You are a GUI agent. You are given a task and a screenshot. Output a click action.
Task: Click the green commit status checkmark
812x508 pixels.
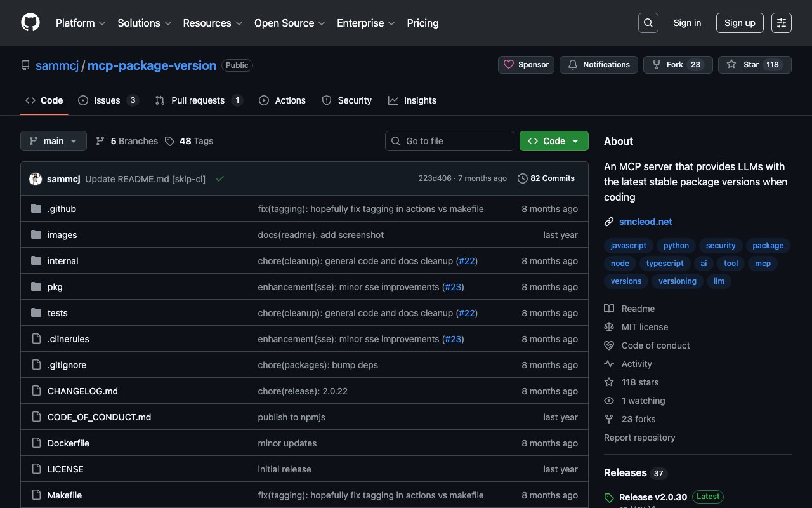[220, 179]
